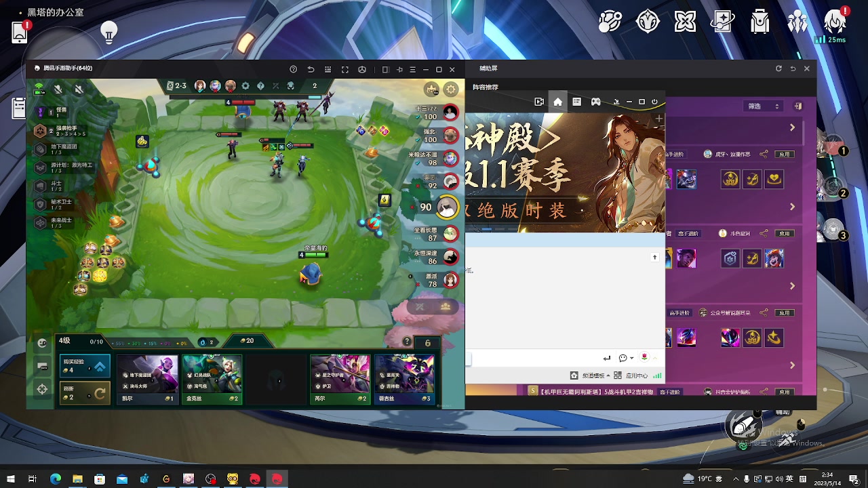Image resolution: width=868 pixels, height=488 pixels.
Task: Open the help icon in emulator title bar
Action: tap(293, 69)
